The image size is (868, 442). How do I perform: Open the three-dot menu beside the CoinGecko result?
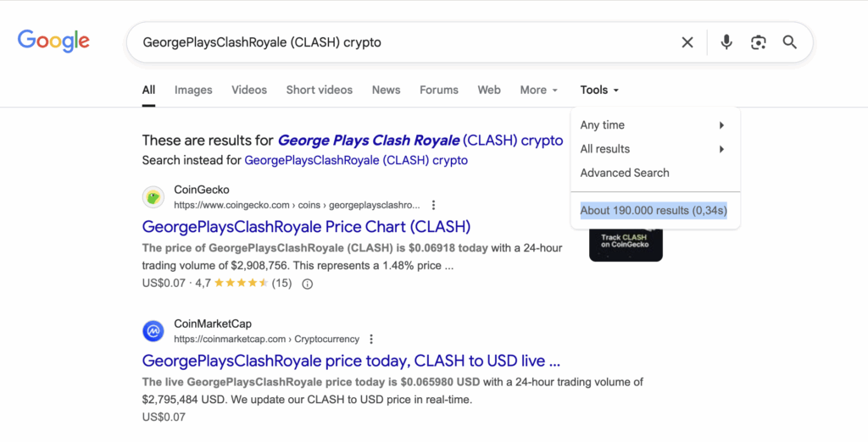point(433,205)
